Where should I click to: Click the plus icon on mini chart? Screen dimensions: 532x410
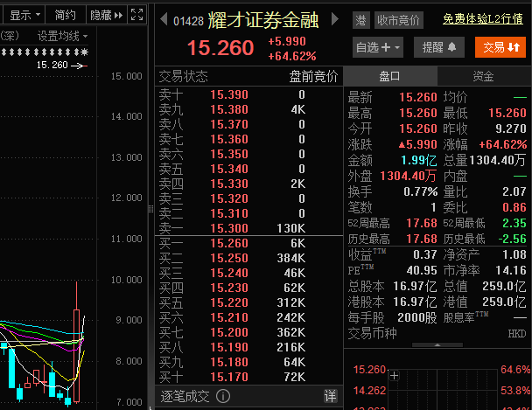click(x=394, y=375)
